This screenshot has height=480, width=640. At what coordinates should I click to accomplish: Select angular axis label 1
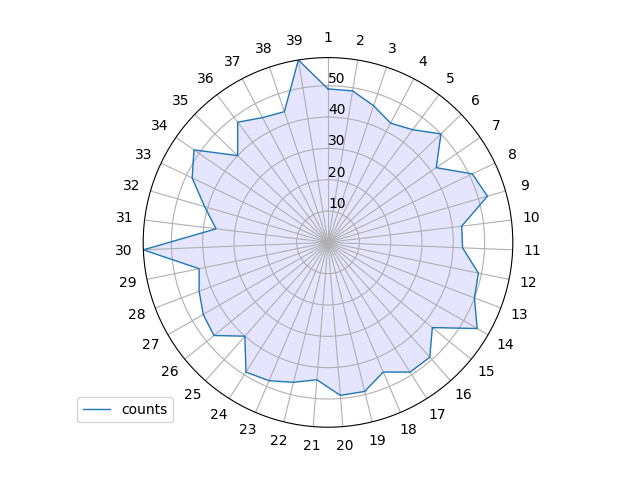pyautogui.click(x=328, y=38)
